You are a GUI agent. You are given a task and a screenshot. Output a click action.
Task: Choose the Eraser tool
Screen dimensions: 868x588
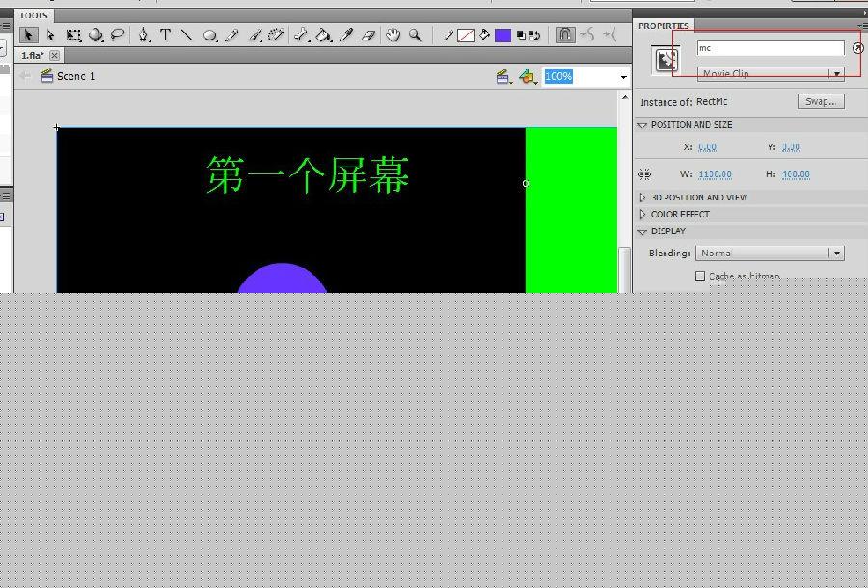368,36
